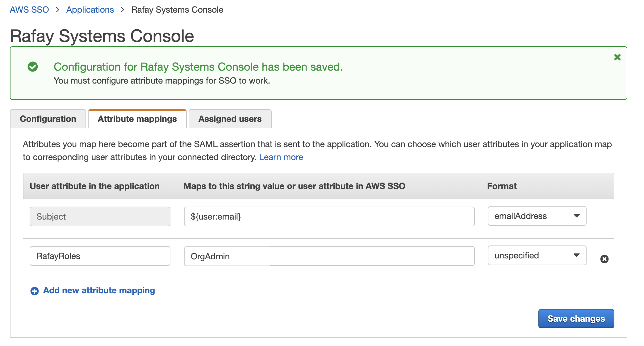Open the Assigned users tab
This screenshot has width=644, height=346.
[x=230, y=119]
